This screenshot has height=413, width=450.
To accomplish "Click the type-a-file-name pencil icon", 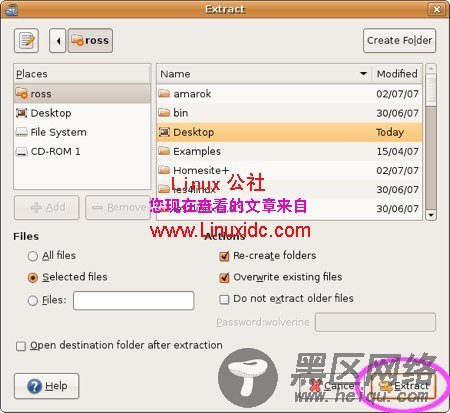I will (26, 41).
